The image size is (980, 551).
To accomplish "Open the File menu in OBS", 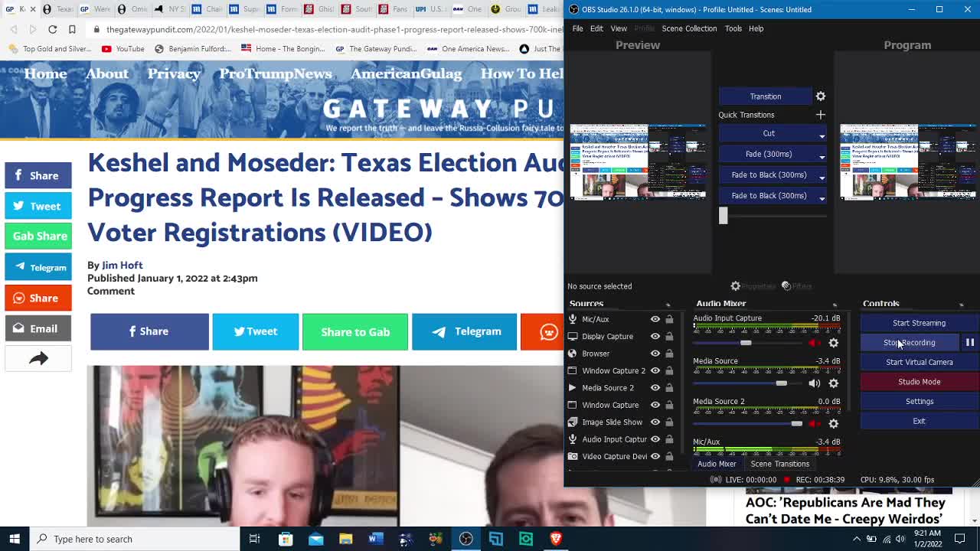I will pyautogui.click(x=577, y=28).
